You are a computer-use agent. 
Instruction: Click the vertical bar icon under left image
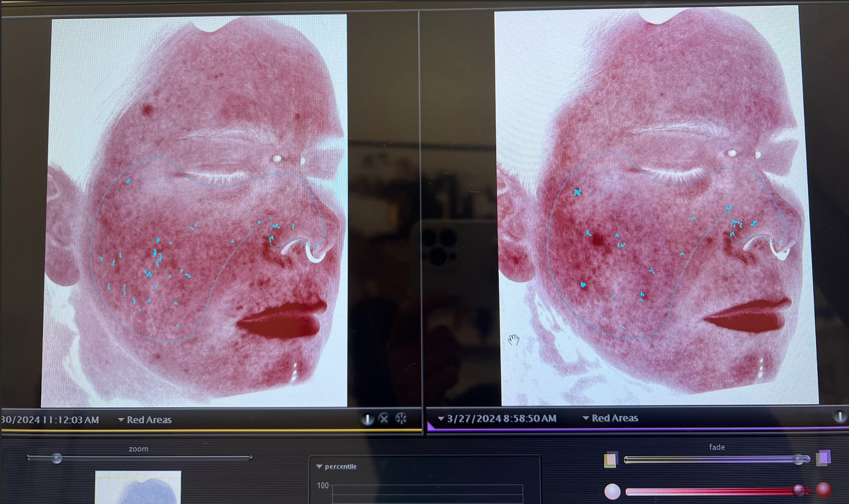pos(367,419)
